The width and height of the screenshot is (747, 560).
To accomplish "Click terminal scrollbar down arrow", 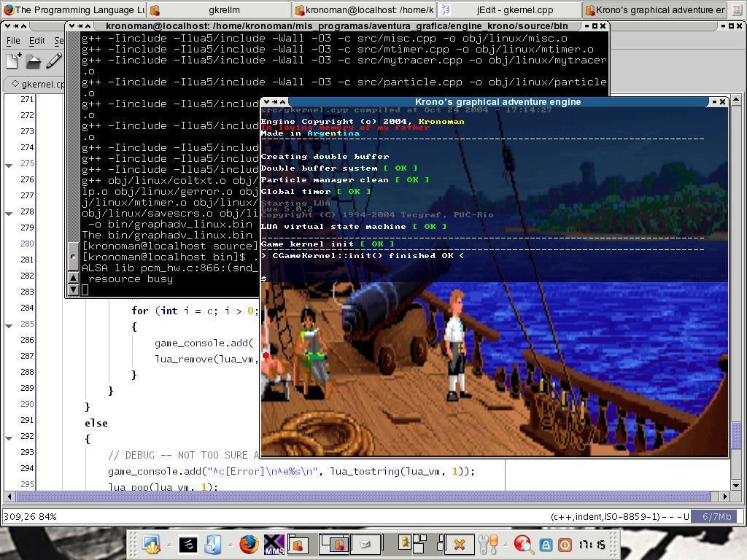I will coord(73,289).
